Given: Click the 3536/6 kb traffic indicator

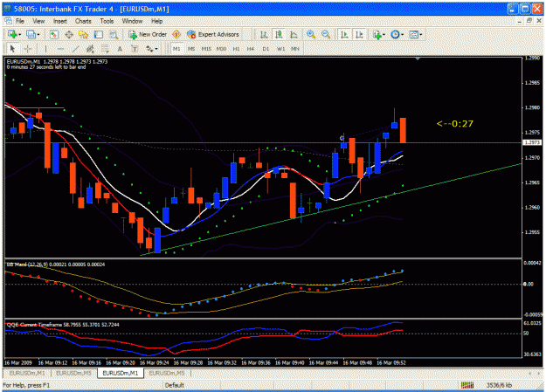Looking at the screenshot, I should coord(499,385).
